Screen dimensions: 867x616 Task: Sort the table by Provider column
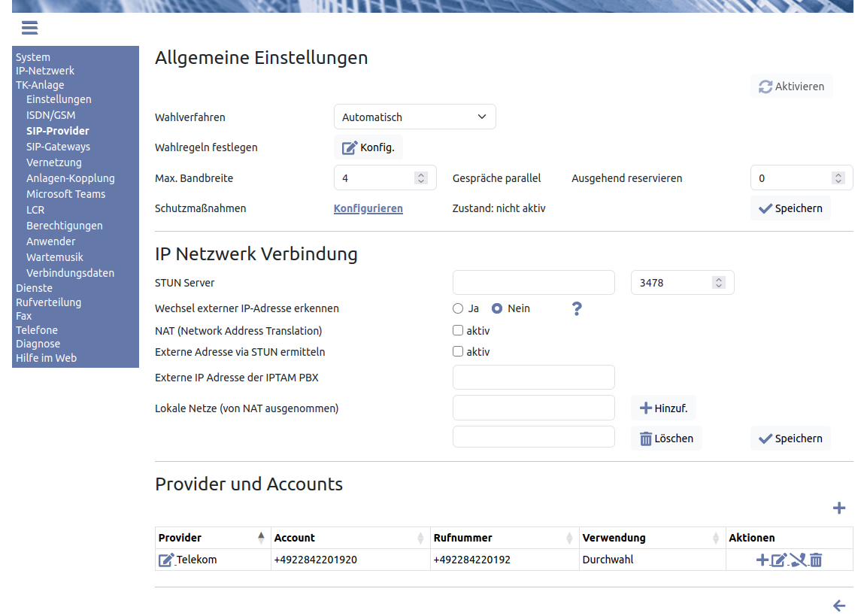[261, 538]
